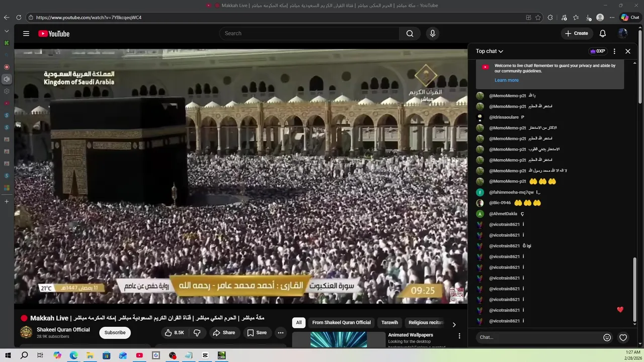Open Animated Wallpapers ad thumbnail
This screenshot has height=362, width=644.
[x=339, y=340]
